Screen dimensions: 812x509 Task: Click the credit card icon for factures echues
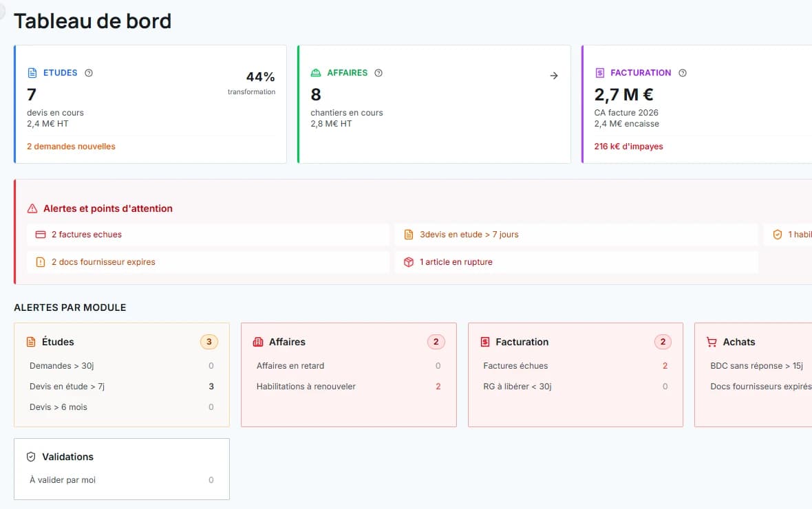point(41,235)
